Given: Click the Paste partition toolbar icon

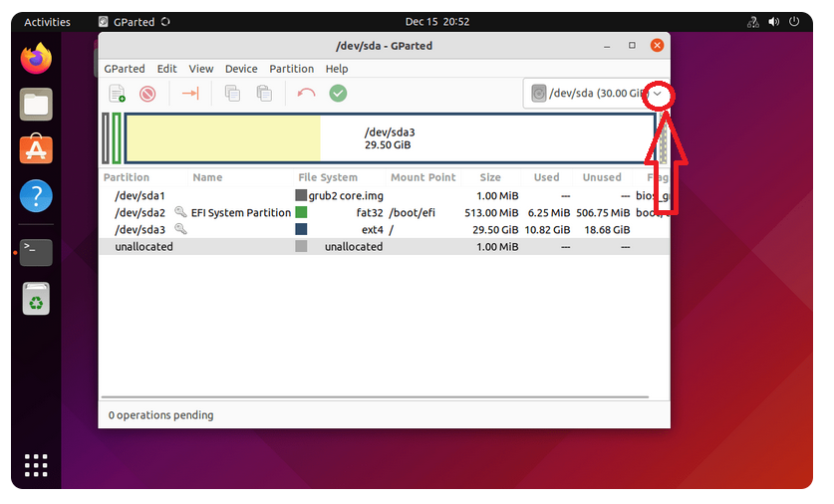Looking at the screenshot, I should coord(264,94).
